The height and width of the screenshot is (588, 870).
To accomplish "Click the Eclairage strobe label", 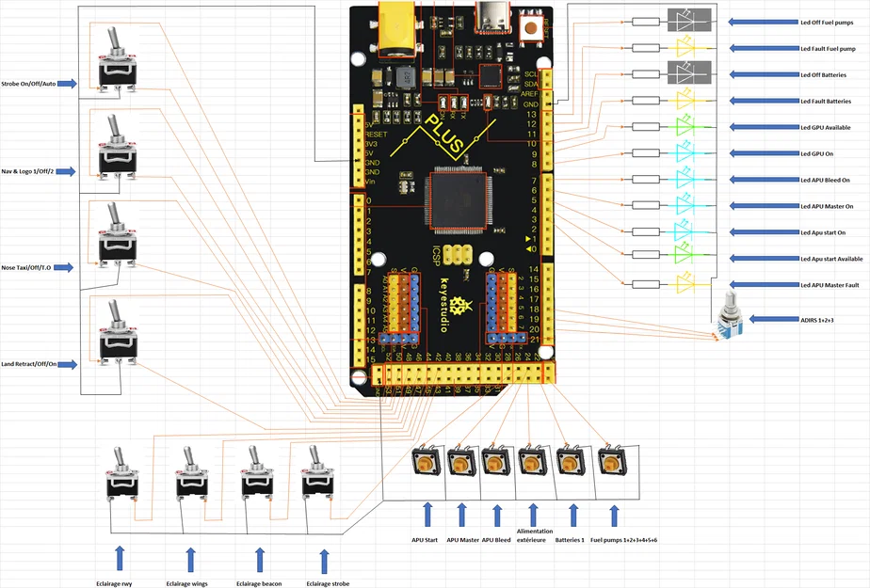I will pyautogui.click(x=327, y=583).
